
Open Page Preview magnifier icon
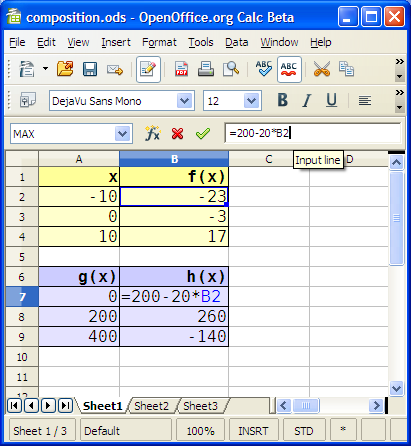231,69
